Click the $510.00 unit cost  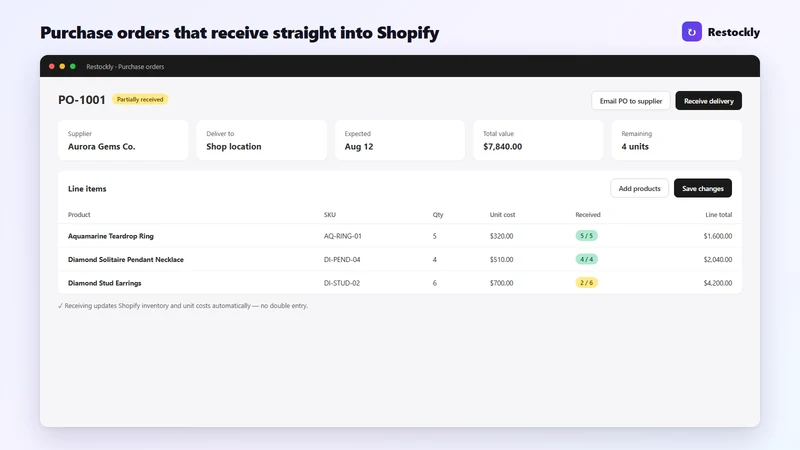[502, 260]
